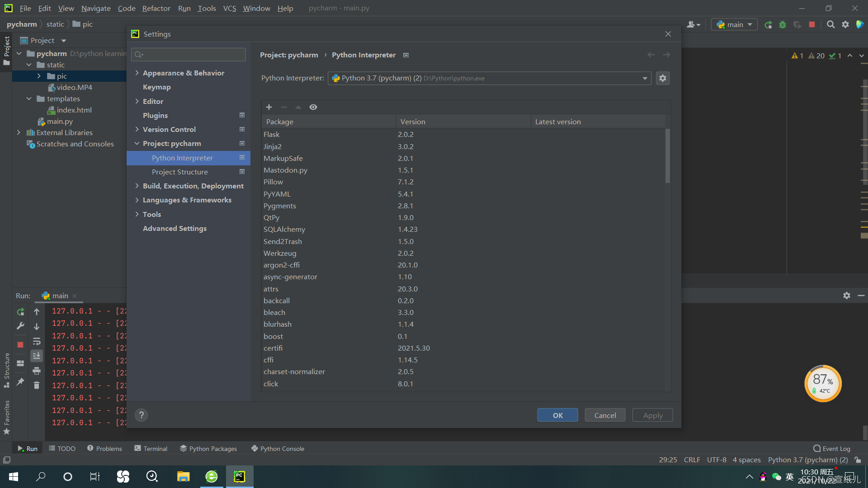868x488 pixels.
Task: Click the Package column header
Action: pos(329,122)
